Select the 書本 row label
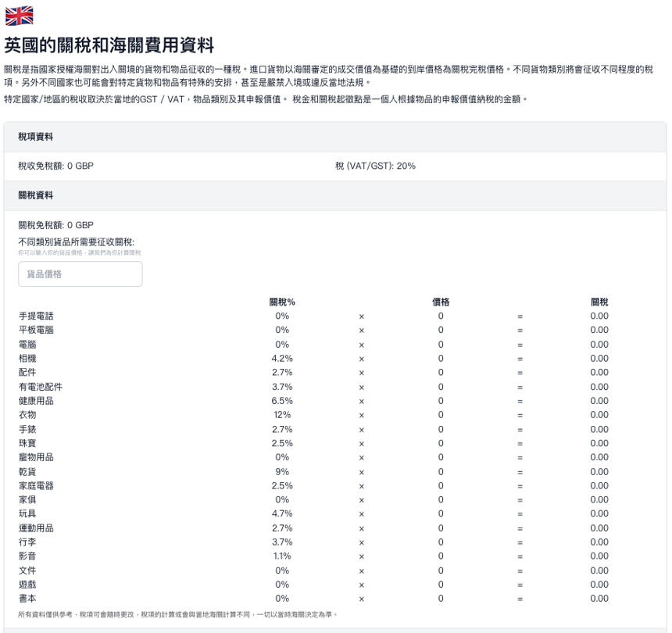 (27, 599)
